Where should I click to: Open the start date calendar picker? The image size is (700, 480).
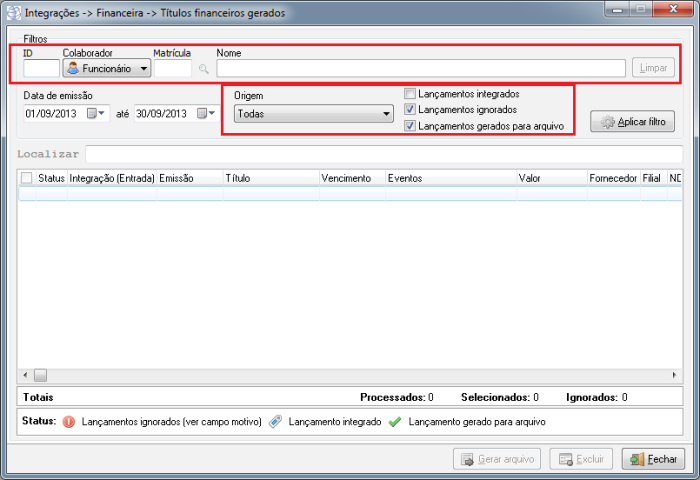point(96,114)
